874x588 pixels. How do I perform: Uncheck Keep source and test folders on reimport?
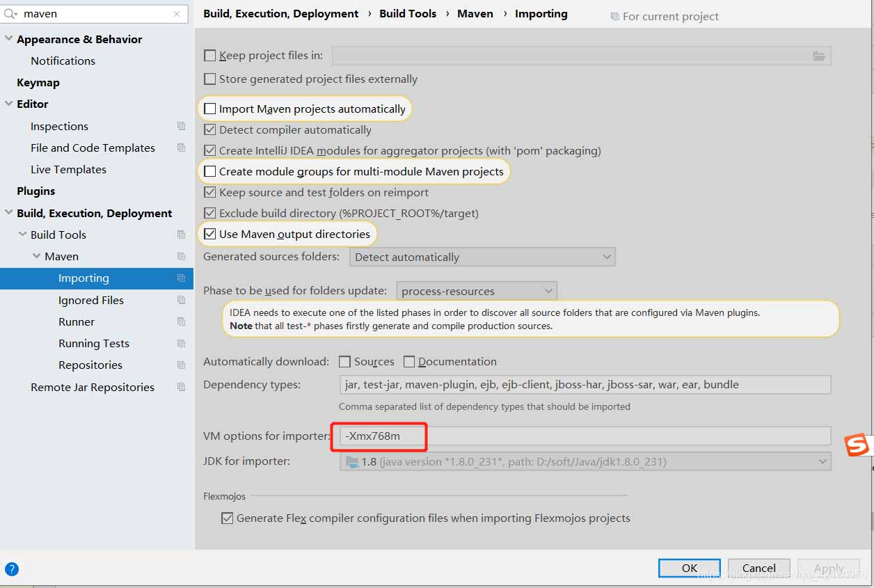[209, 192]
